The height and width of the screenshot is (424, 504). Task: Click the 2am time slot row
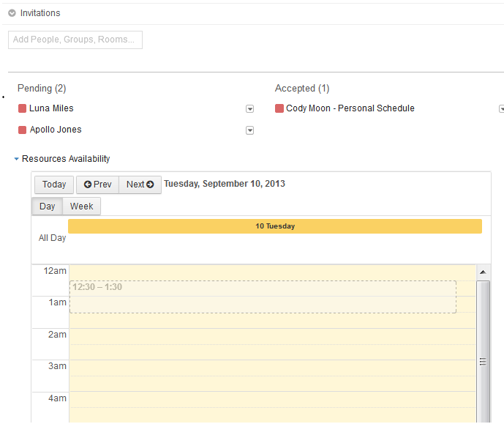(273, 344)
